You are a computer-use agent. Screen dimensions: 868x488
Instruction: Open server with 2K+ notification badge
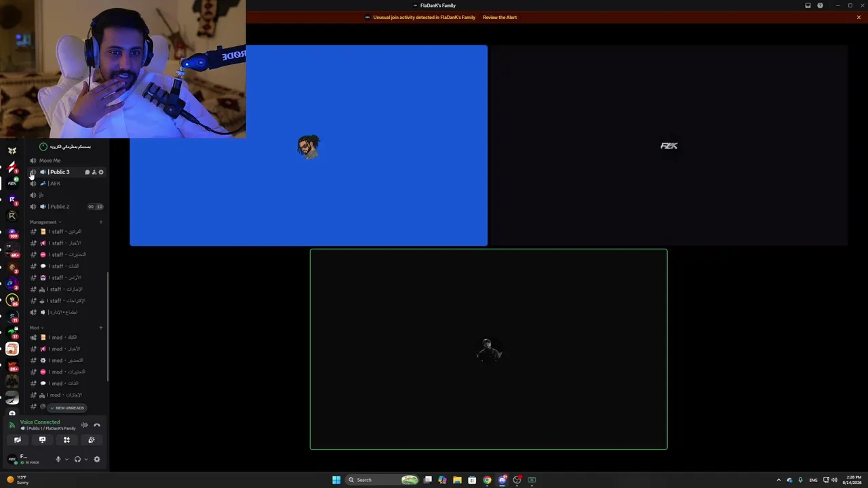[x=12, y=366]
